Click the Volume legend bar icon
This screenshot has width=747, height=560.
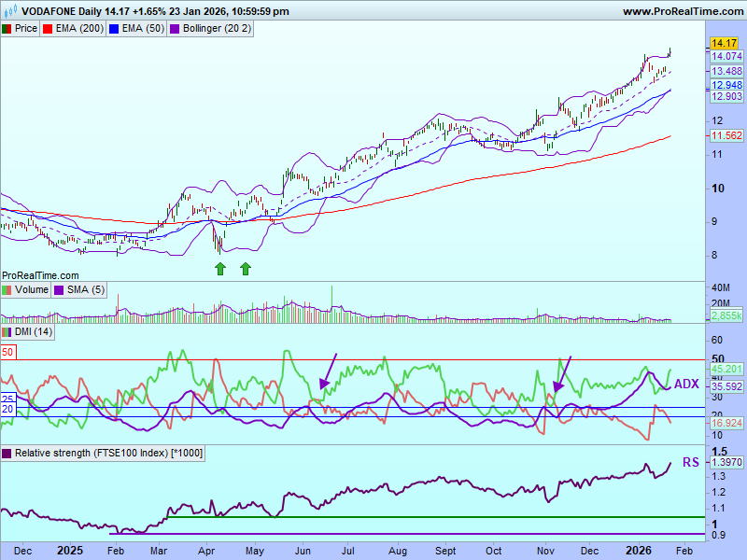[7, 290]
